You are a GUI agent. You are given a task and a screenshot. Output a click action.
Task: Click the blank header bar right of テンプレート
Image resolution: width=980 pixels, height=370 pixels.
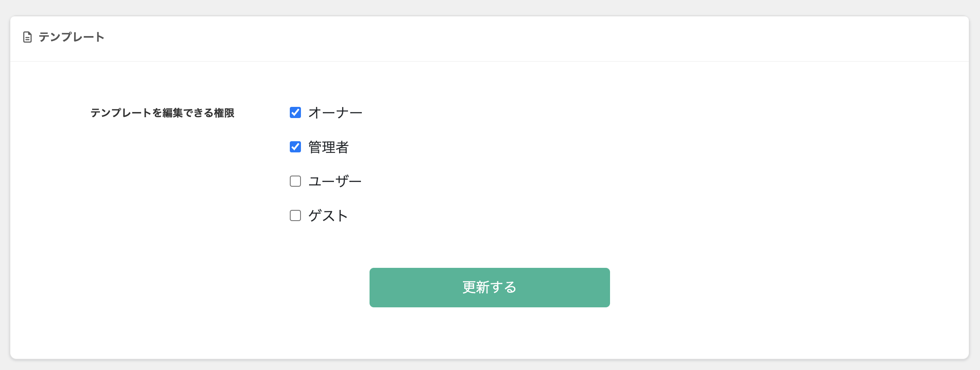click(x=536, y=39)
